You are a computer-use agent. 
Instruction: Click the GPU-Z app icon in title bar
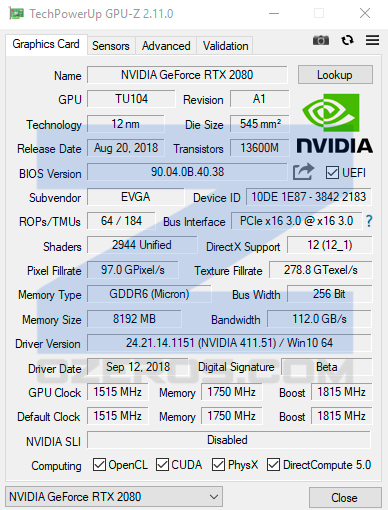[x=16, y=14]
